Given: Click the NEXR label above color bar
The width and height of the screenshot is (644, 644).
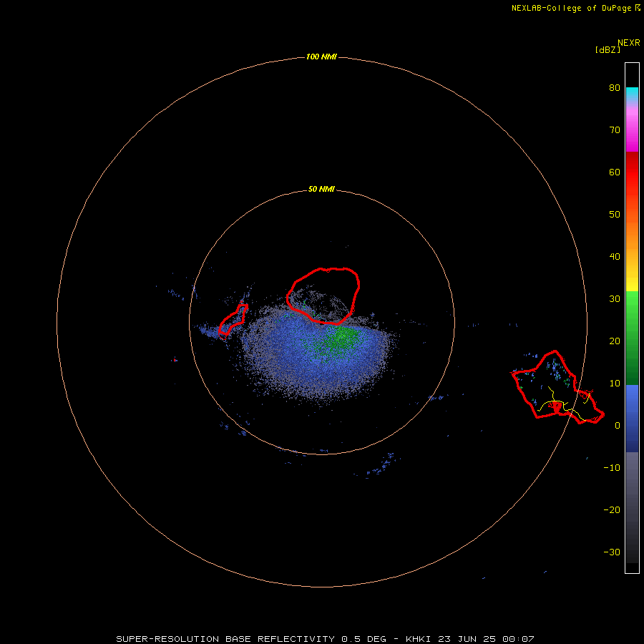Looking at the screenshot, I should coord(628,43).
